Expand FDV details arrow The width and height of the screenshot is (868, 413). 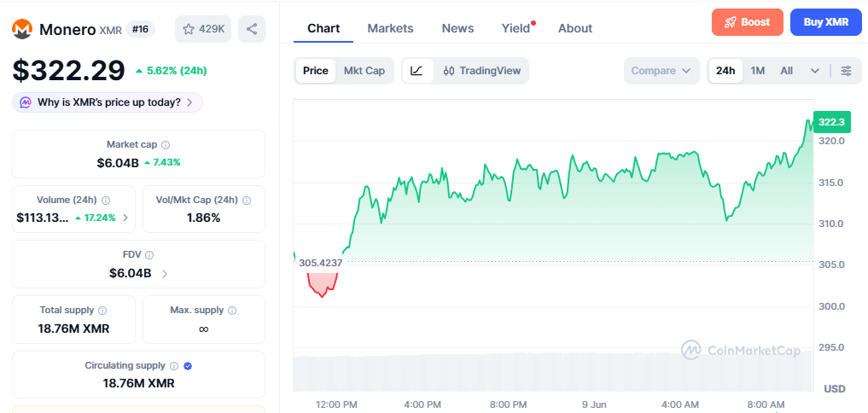[x=165, y=273]
